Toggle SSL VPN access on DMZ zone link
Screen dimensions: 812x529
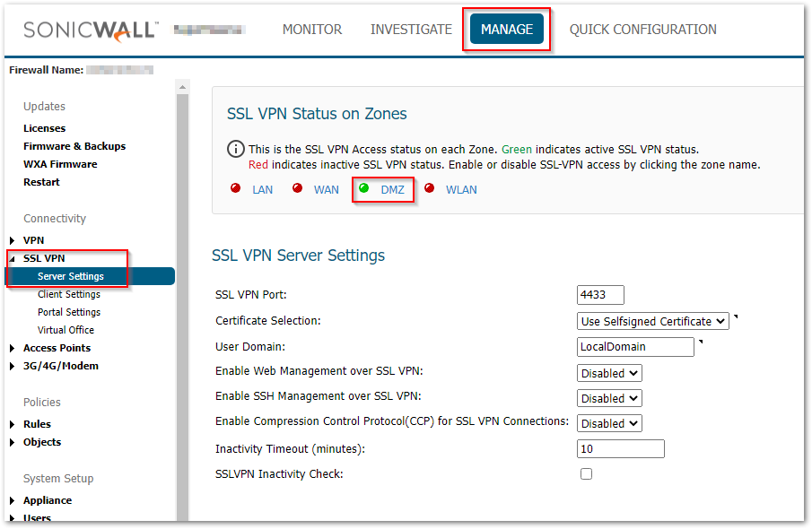tap(392, 189)
